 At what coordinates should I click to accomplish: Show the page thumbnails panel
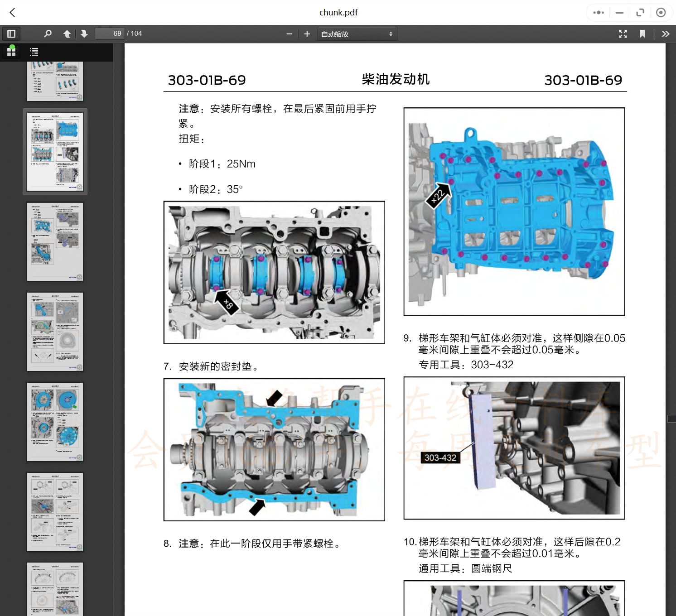11,51
